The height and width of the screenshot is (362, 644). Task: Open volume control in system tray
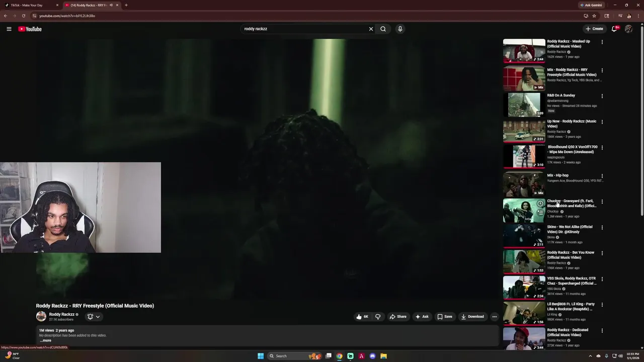[621, 356]
